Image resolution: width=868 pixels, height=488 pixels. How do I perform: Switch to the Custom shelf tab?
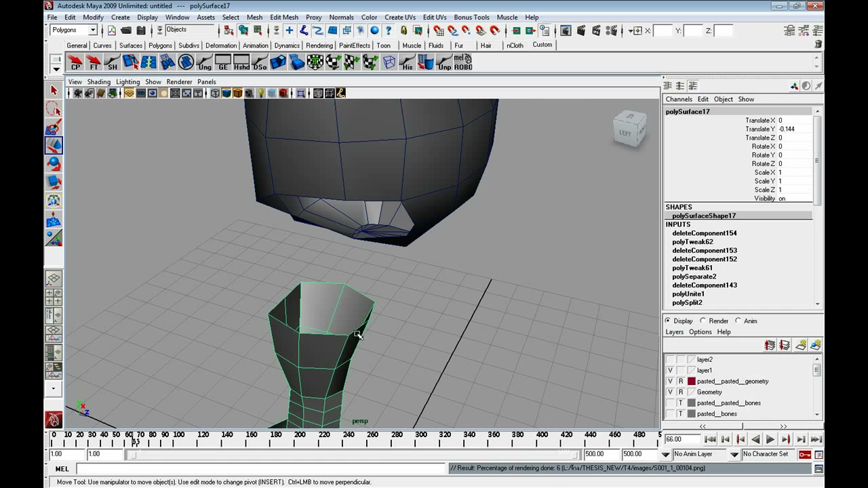click(542, 45)
